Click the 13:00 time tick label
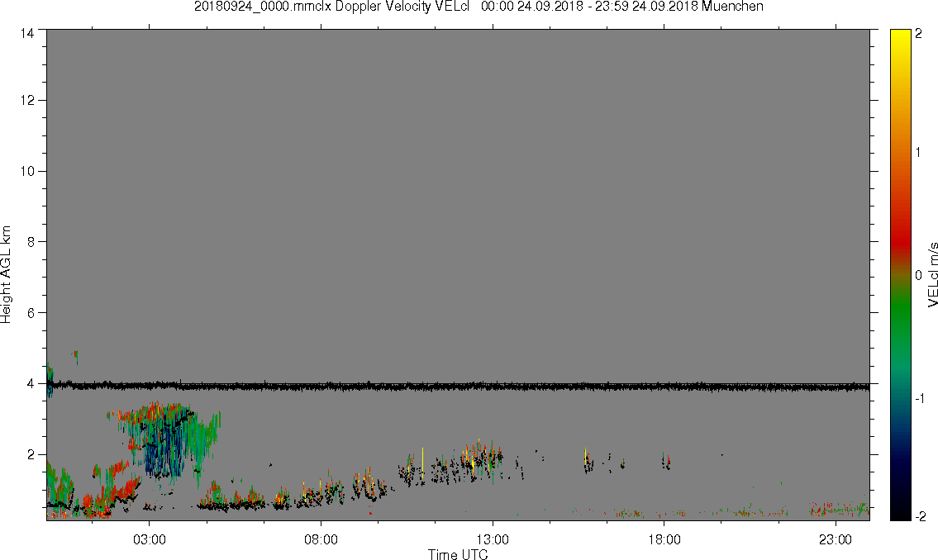 coord(493,539)
